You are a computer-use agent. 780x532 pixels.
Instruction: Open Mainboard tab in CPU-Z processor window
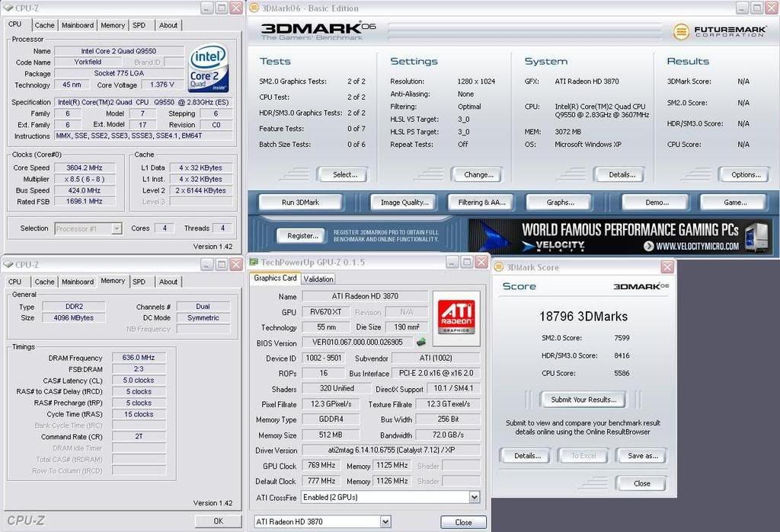(x=78, y=25)
